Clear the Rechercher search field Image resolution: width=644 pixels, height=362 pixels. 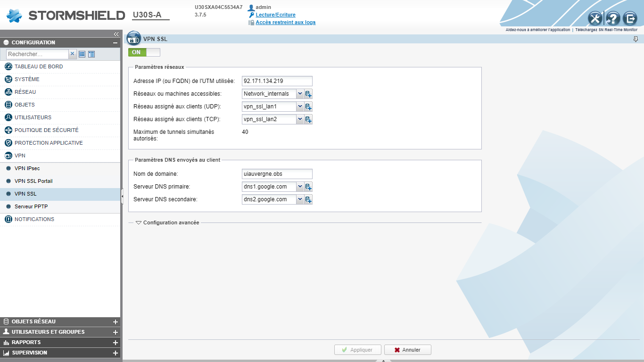click(x=73, y=54)
